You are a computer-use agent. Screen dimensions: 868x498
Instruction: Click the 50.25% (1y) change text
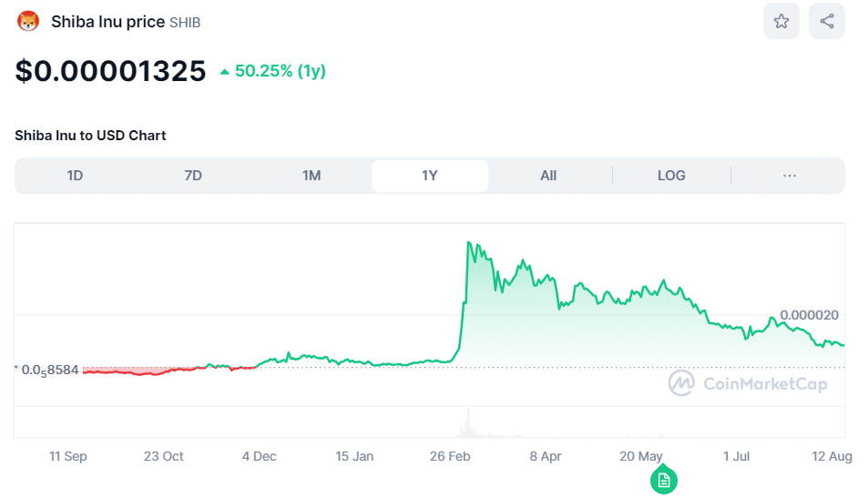(x=280, y=71)
